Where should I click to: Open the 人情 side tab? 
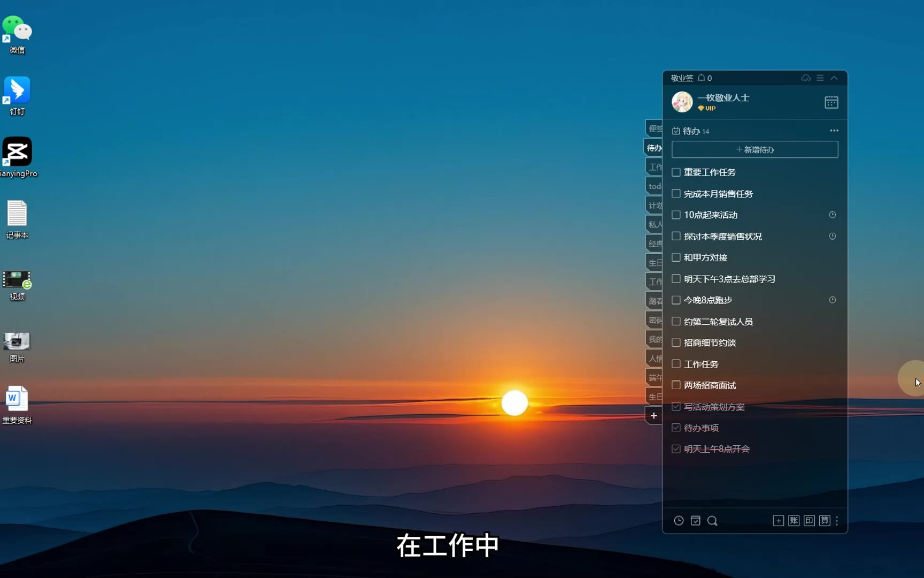click(654, 359)
